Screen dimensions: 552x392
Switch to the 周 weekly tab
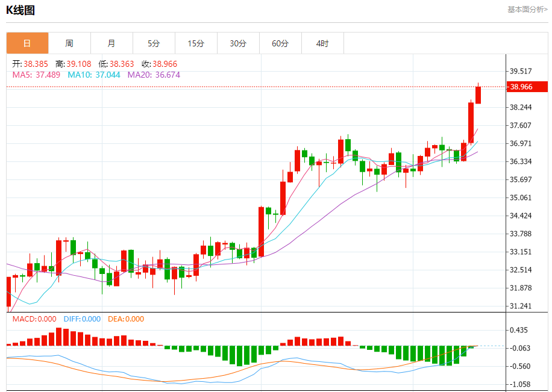click(69, 43)
